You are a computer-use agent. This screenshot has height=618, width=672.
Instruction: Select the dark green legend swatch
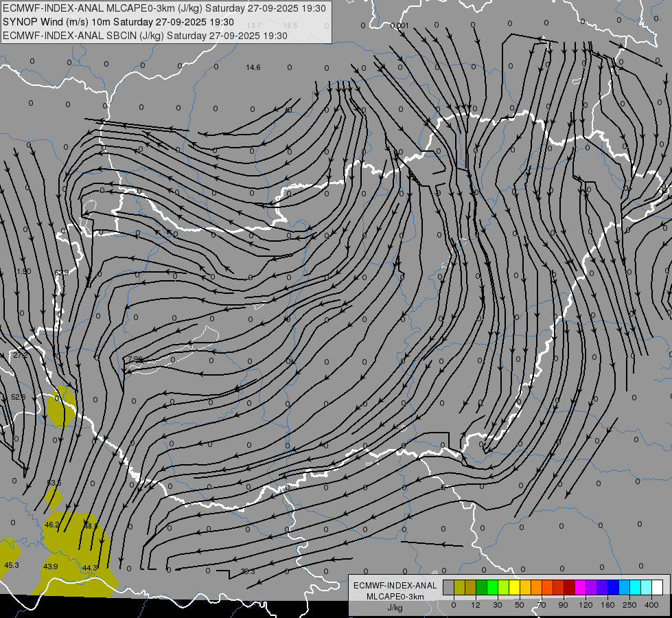pos(481,587)
